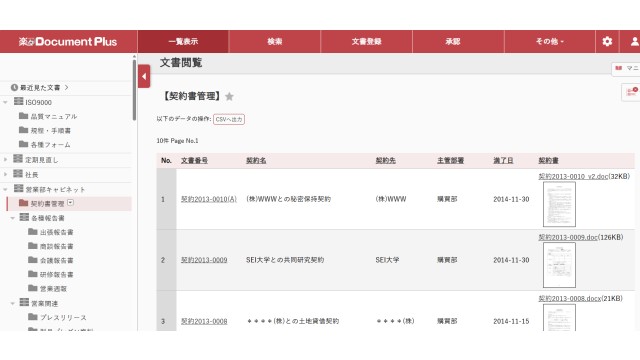640x360 pixels.
Task: Open the settings gear icon
Action: point(607,41)
